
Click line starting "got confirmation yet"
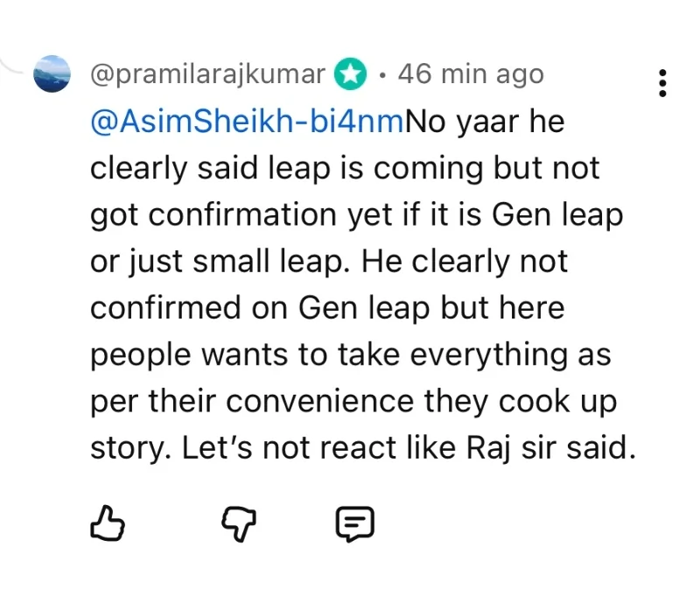tap(356, 214)
